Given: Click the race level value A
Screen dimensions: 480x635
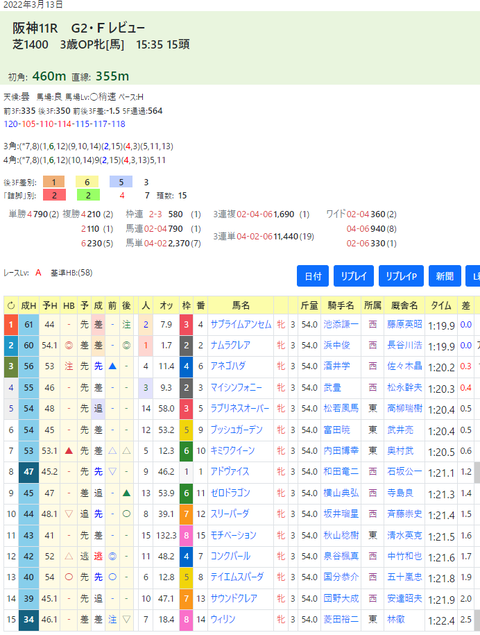Looking at the screenshot, I should 38,273.
